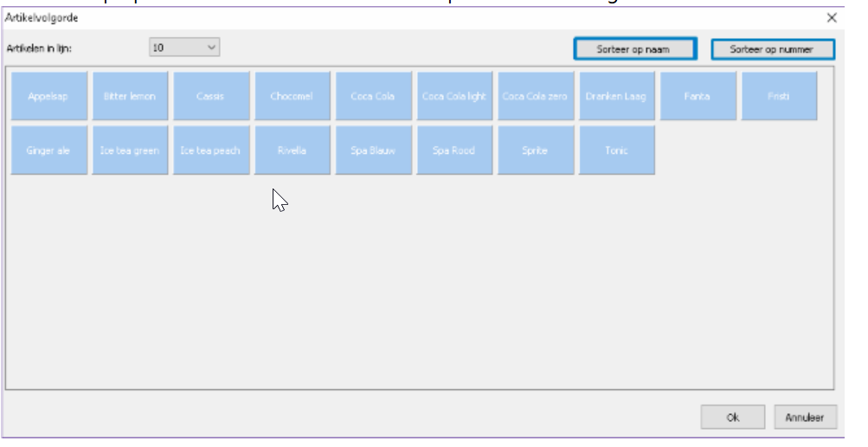This screenshot has width=868, height=447.
Task: Click the Dranken Laag tile
Action: 617,96
